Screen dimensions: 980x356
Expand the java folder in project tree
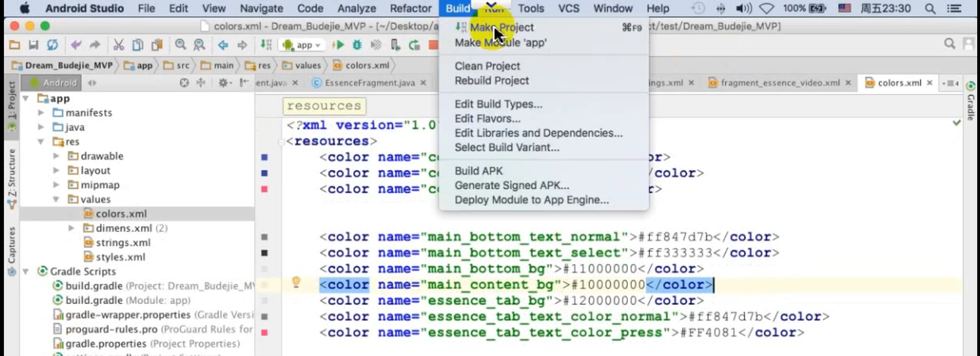(x=41, y=127)
